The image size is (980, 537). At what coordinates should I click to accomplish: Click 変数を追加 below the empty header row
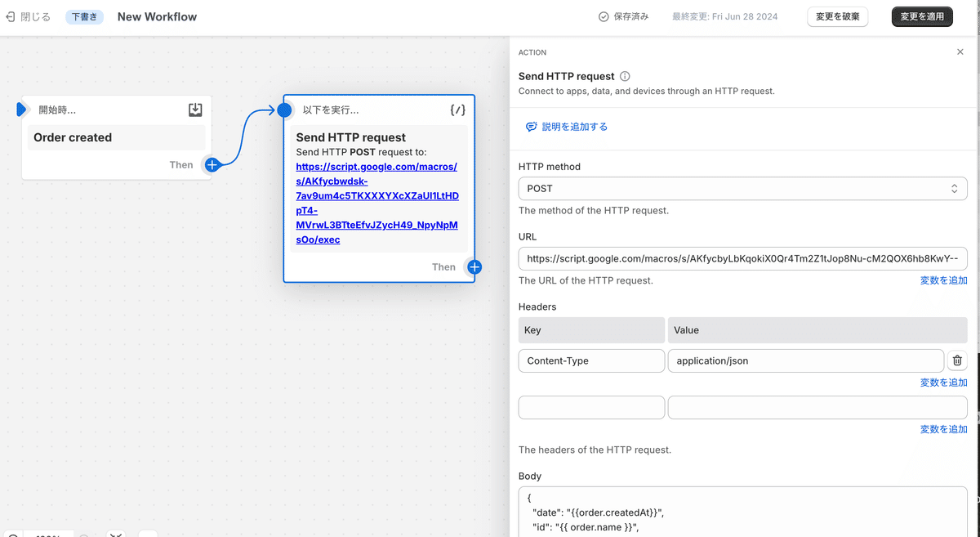[943, 429]
